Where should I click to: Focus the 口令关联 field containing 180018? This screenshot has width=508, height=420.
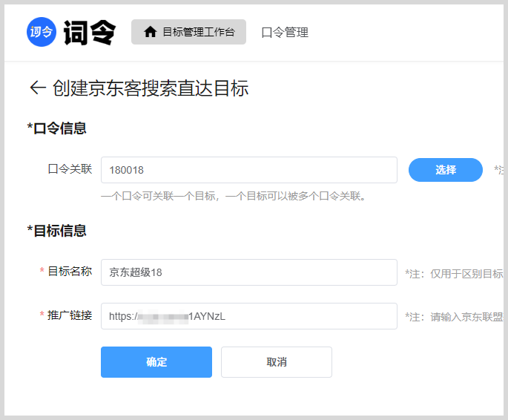click(x=248, y=170)
